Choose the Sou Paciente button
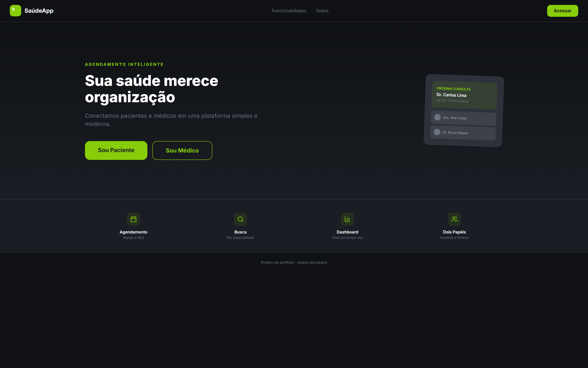This screenshot has height=368, width=588. [116, 150]
